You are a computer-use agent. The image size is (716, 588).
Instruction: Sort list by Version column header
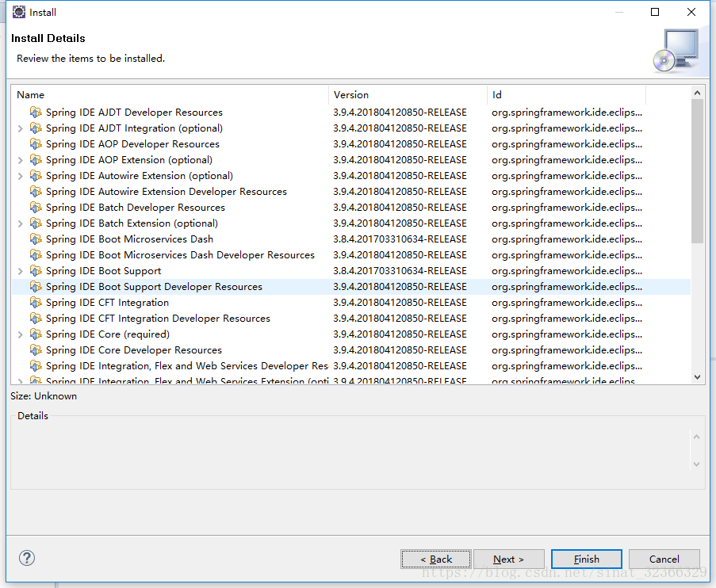click(x=408, y=94)
